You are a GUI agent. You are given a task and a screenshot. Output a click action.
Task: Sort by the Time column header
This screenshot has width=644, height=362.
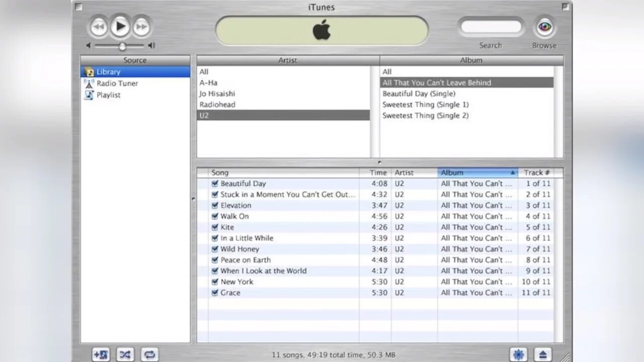tap(375, 172)
